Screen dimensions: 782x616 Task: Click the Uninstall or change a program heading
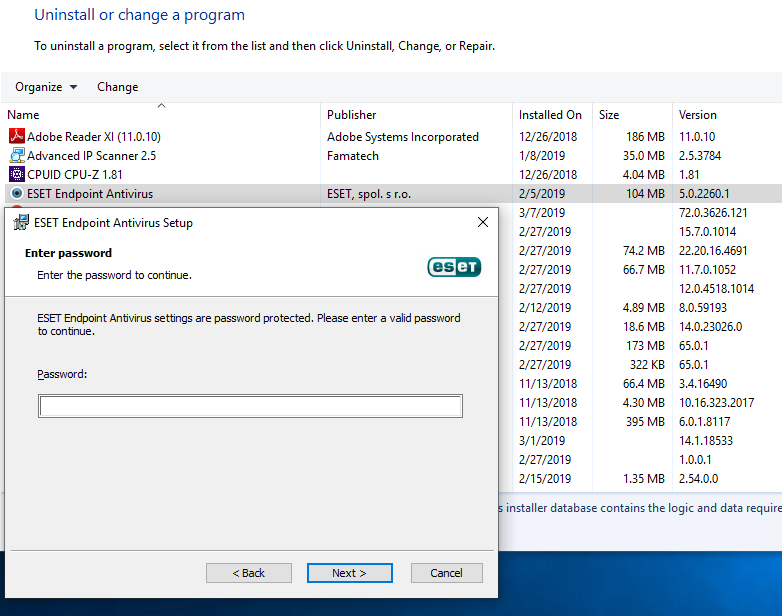click(140, 15)
